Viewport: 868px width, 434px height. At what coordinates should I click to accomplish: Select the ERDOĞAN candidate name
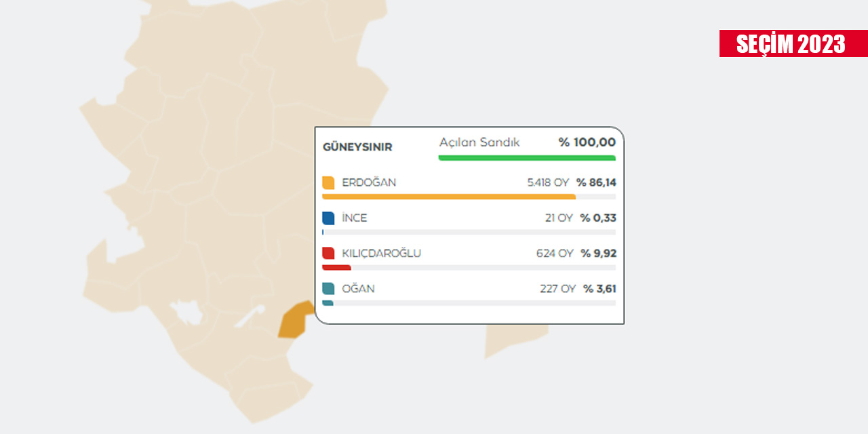369,183
